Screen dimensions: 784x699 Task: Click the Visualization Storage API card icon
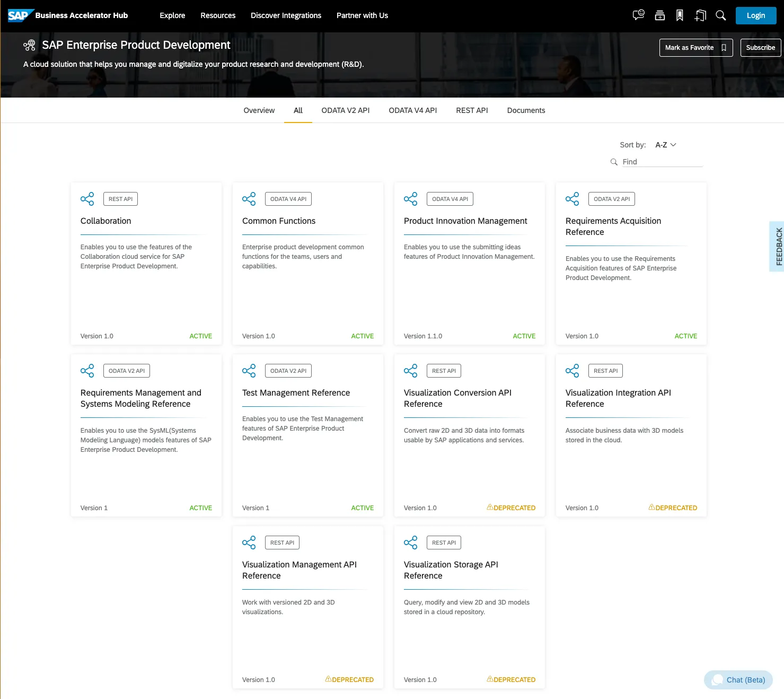click(x=410, y=543)
